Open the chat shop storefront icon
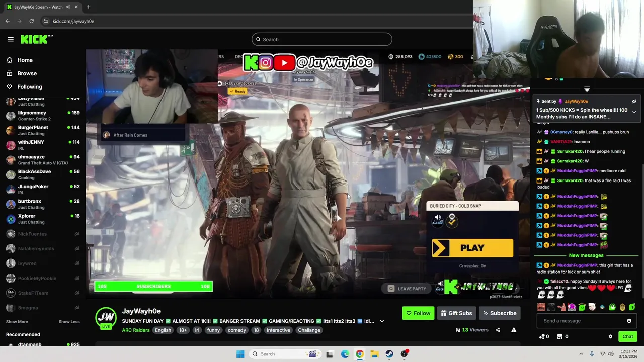644x362 pixels. pos(560,337)
